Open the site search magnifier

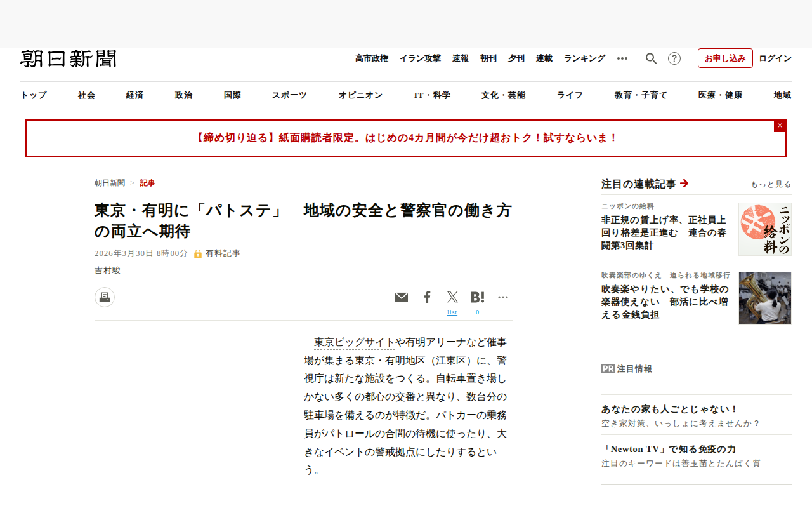651,58
